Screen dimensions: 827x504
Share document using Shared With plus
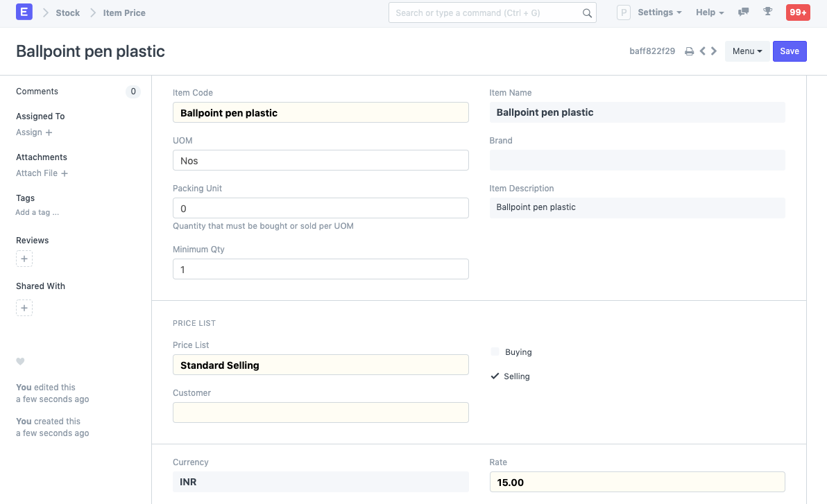[24, 308]
